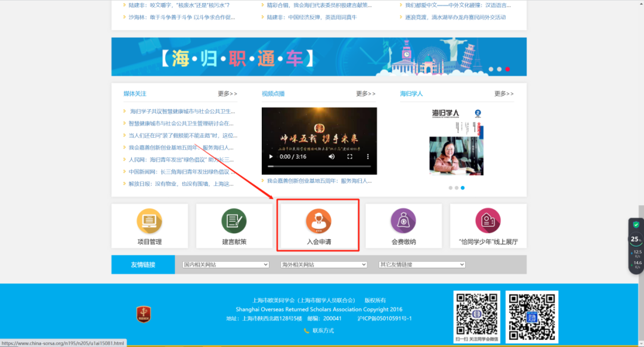
Task: Select middle dot of 海归学人 carousel
Action: (x=456, y=188)
